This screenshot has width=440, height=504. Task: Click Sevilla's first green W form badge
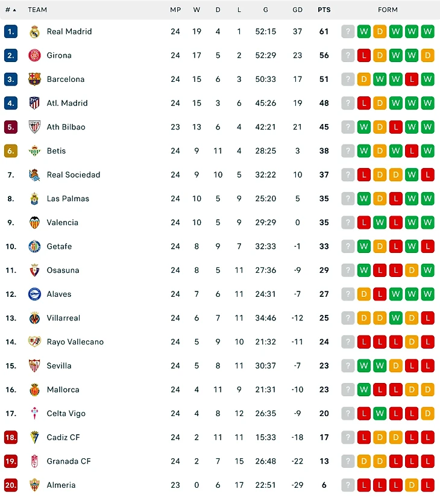pos(364,366)
